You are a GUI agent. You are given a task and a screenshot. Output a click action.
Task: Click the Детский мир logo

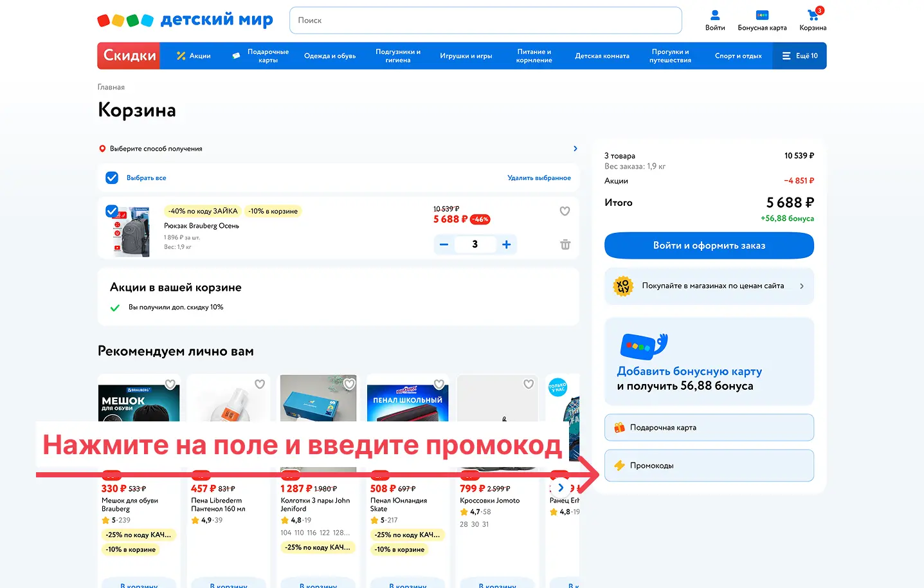pyautogui.click(x=185, y=20)
